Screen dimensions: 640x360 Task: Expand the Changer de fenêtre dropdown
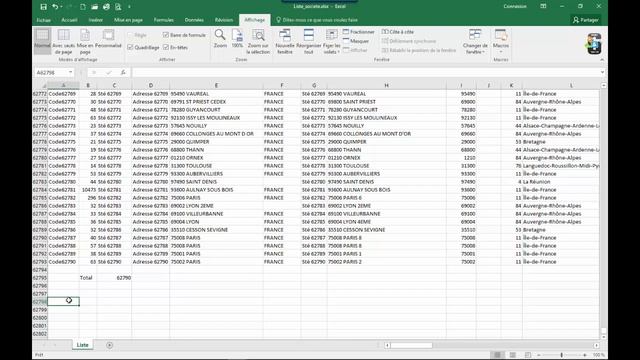pyautogui.click(x=475, y=49)
